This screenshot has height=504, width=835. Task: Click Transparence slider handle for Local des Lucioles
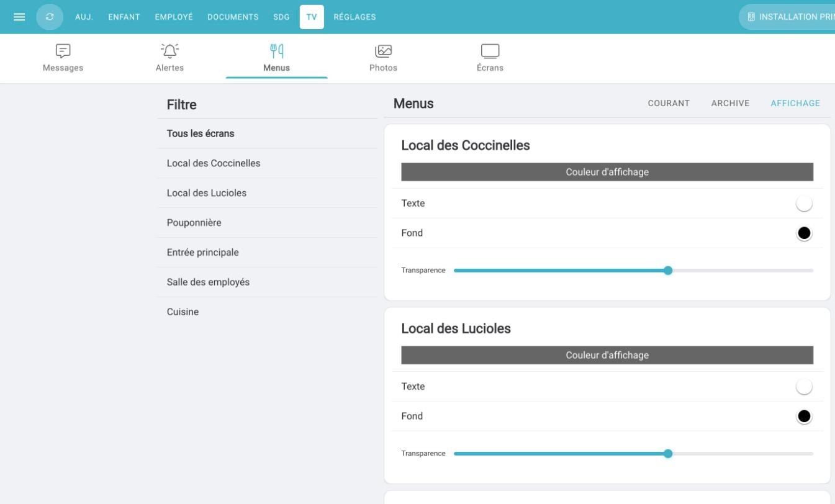(x=668, y=454)
